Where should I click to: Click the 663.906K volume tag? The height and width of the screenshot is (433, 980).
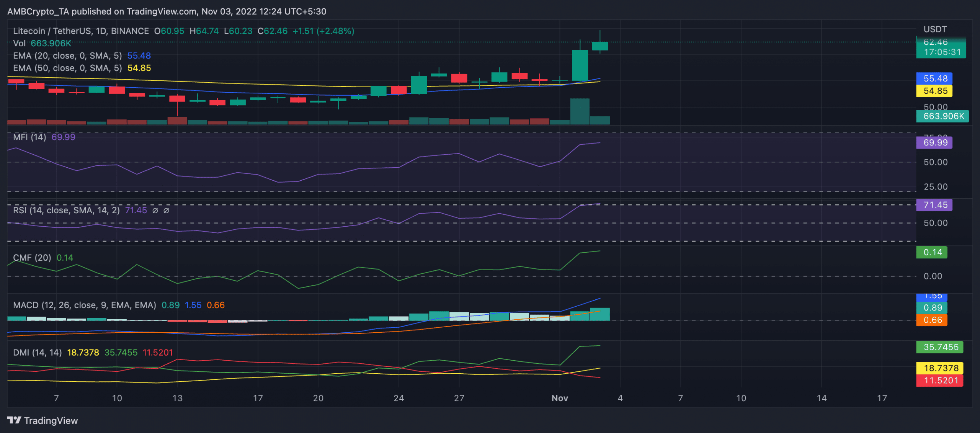tap(942, 116)
